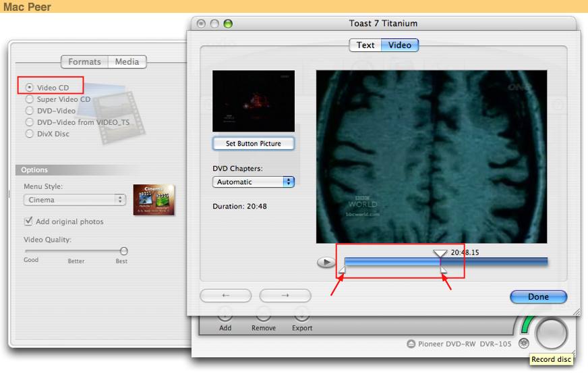Click the trim end marker on timeline
This screenshot has width=588, height=374.
(444, 269)
